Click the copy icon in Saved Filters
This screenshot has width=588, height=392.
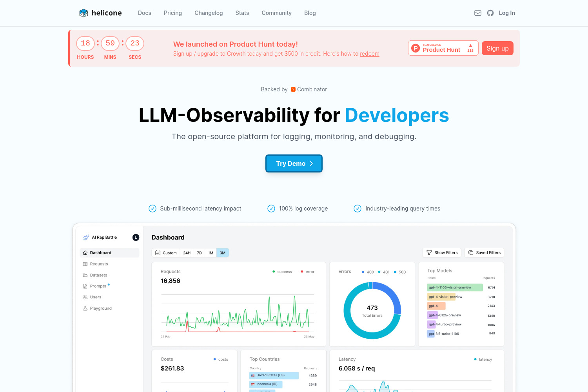pos(471,253)
